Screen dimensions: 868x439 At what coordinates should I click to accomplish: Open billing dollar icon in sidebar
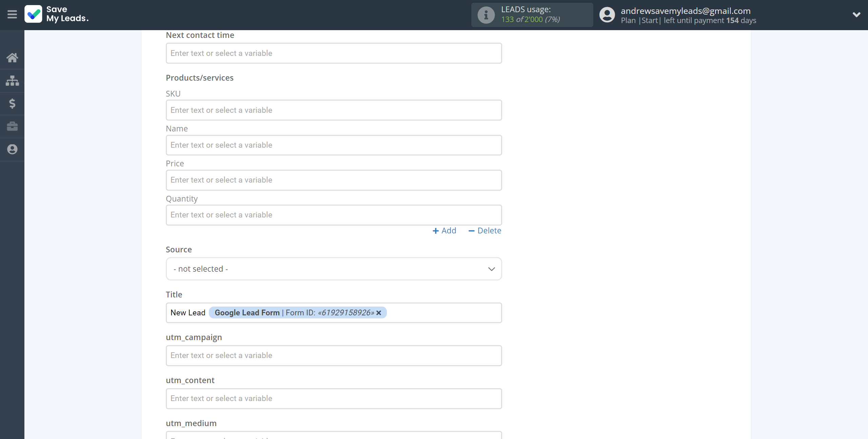[x=12, y=103]
